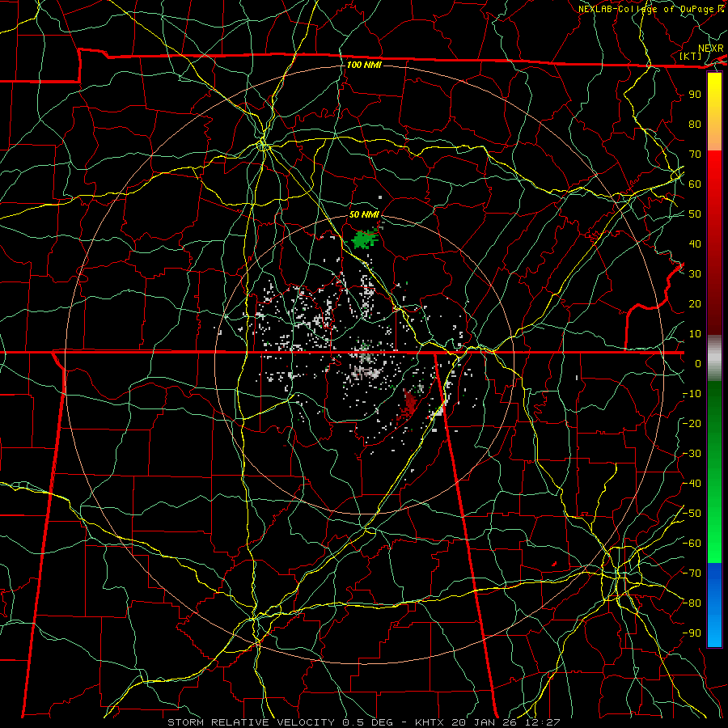Select the positive 80 scale value
This screenshot has width=728, height=728.
pos(695,124)
